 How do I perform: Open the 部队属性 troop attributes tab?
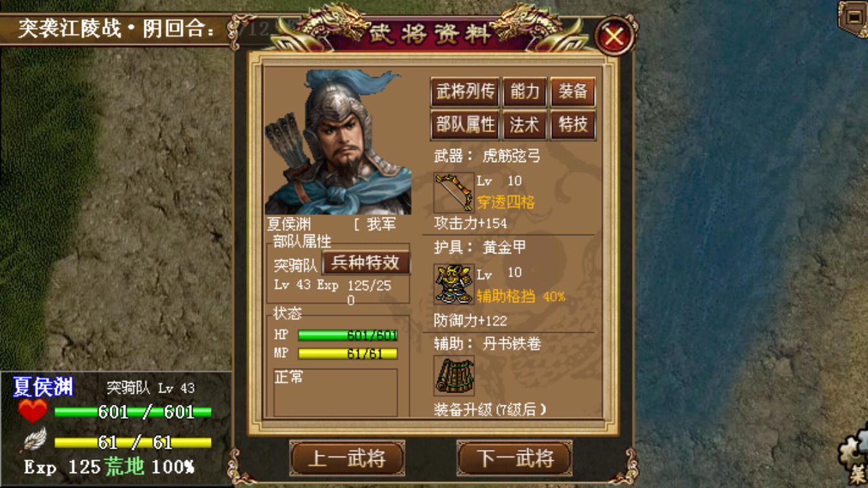click(465, 125)
